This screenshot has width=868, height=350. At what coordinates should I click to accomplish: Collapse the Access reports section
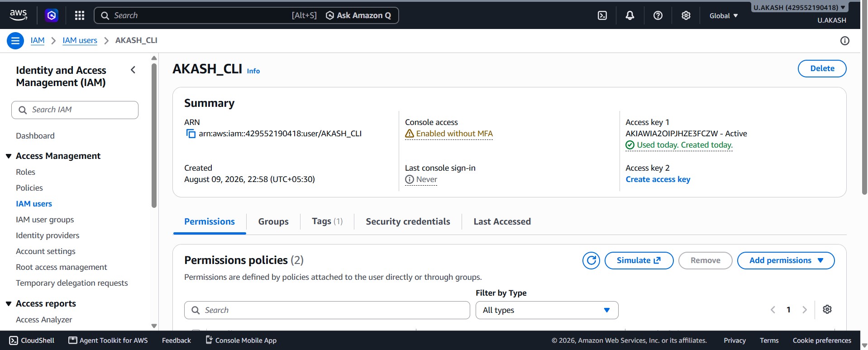(9, 304)
